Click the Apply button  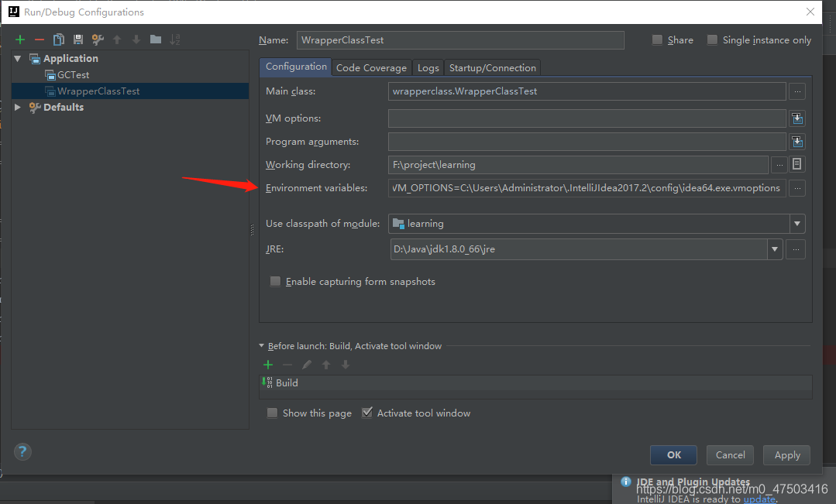(x=787, y=455)
